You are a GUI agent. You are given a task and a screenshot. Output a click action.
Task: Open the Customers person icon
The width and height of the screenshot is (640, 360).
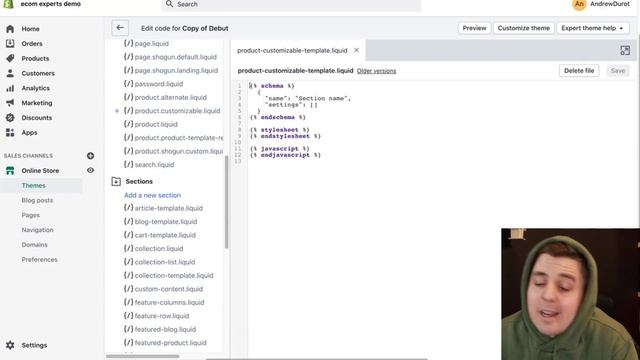tap(10, 73)
